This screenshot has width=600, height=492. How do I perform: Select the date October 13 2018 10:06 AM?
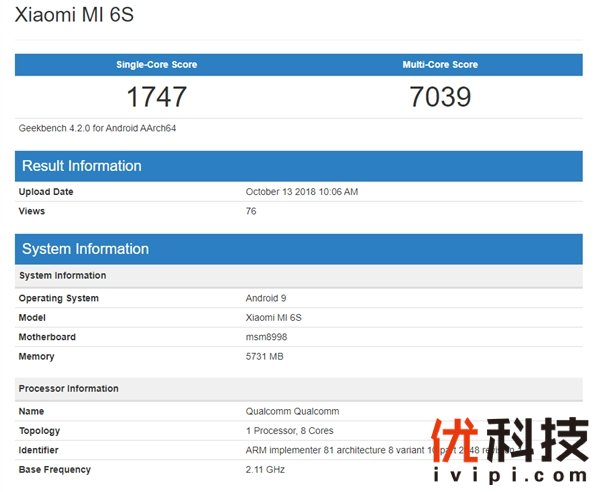[302, 192]
